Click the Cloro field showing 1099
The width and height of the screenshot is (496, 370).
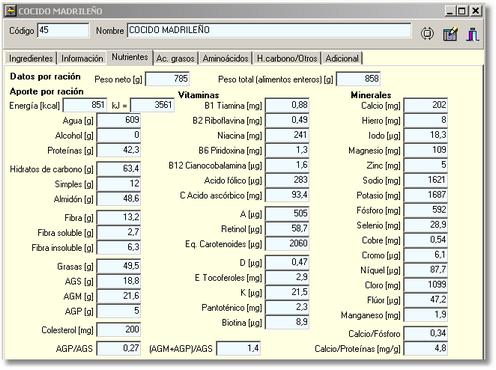tap(426, 285)
